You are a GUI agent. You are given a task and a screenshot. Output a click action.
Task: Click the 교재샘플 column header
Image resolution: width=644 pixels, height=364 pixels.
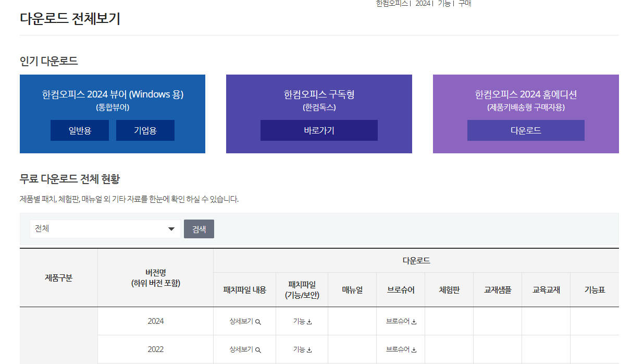pos(498,290)
